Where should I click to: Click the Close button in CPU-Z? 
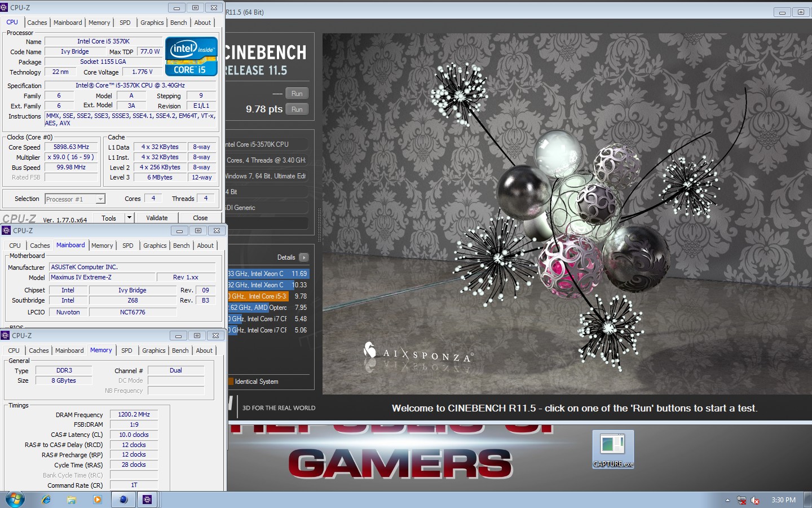point(200,218)
